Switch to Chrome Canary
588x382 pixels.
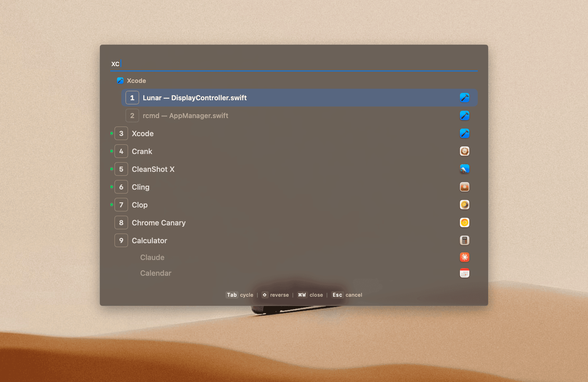pyautogui.click(x=294, y=223)
